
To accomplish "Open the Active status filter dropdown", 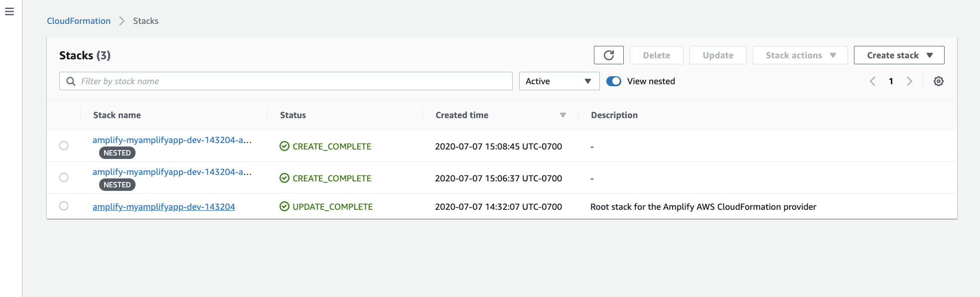I will [559, 81].
